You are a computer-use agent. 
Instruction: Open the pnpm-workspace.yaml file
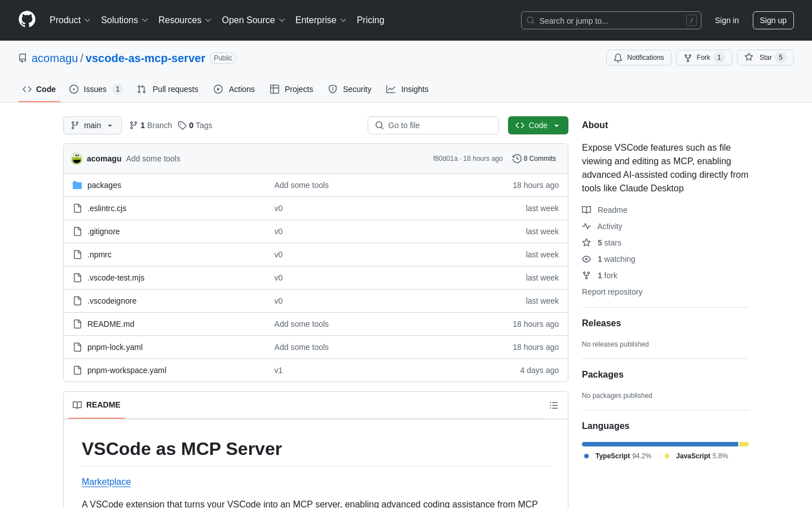click(127, 370)
